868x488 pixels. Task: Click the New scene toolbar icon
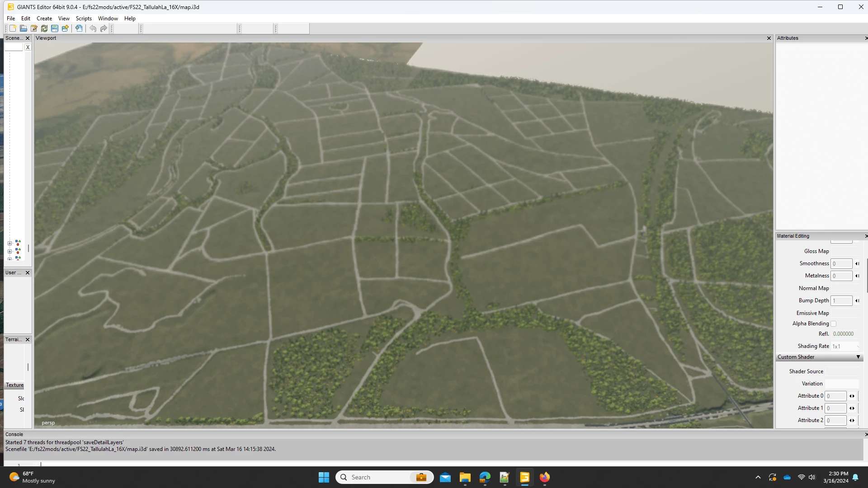[x=13, y=28]
